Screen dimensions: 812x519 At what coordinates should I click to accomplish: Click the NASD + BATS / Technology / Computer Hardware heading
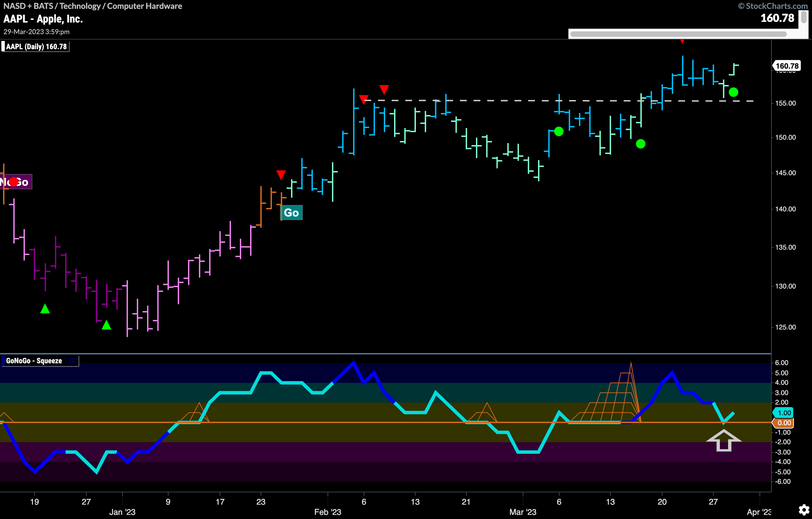(x=93, y=6)
